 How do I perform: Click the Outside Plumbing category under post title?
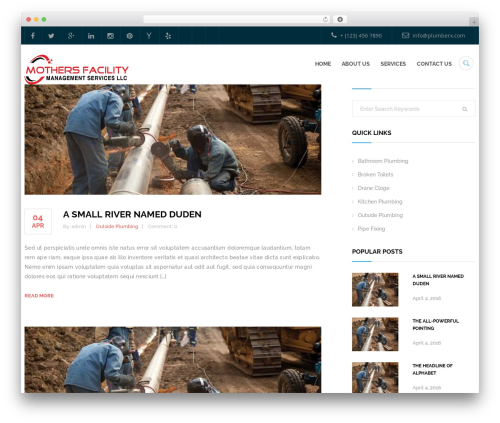tap(117, 226)
